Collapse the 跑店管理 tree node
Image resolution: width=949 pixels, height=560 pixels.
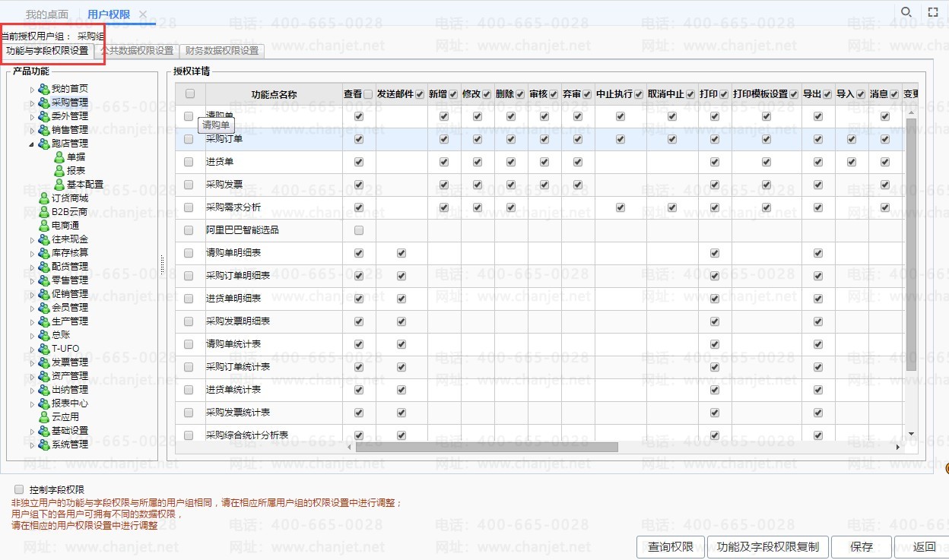[x=32, y=144]
